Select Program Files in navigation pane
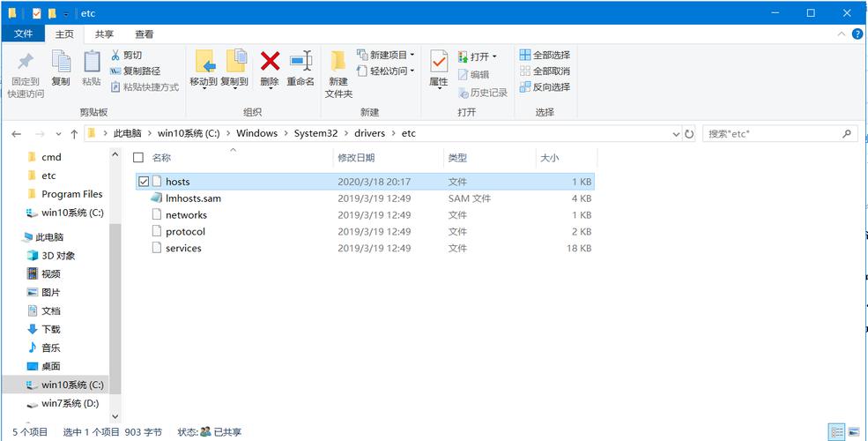This screenshot has height=441, width=868. pyautogui.click(x=72, y=194)
